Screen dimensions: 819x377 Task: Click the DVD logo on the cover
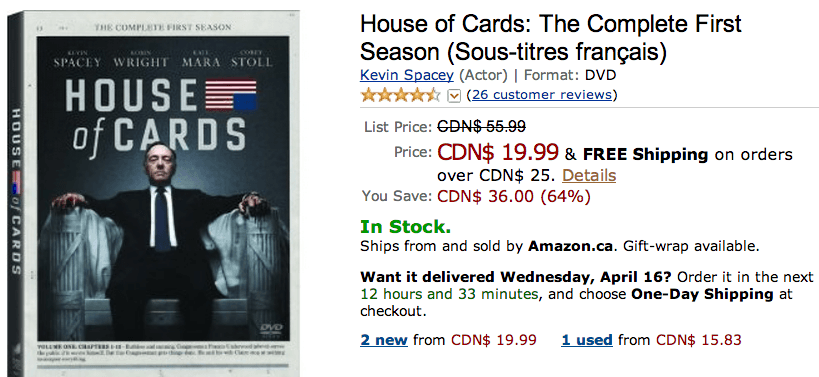270,328
